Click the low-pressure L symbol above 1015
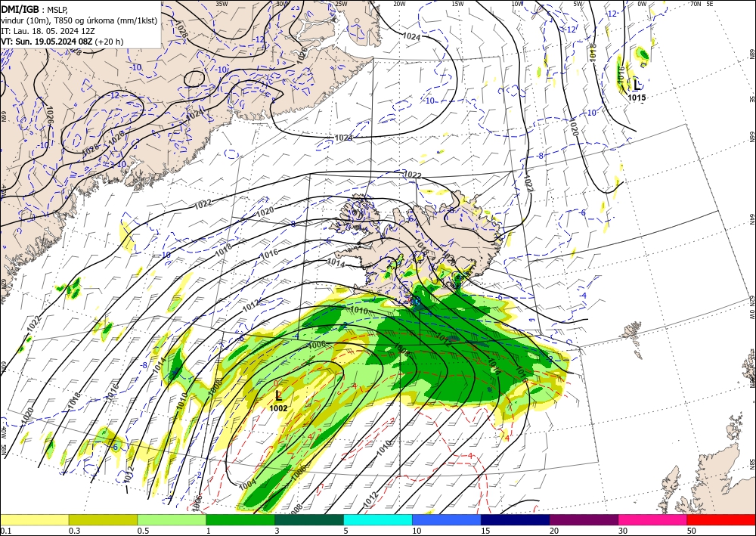The image size is (756, 536). (x=637, y=85)
